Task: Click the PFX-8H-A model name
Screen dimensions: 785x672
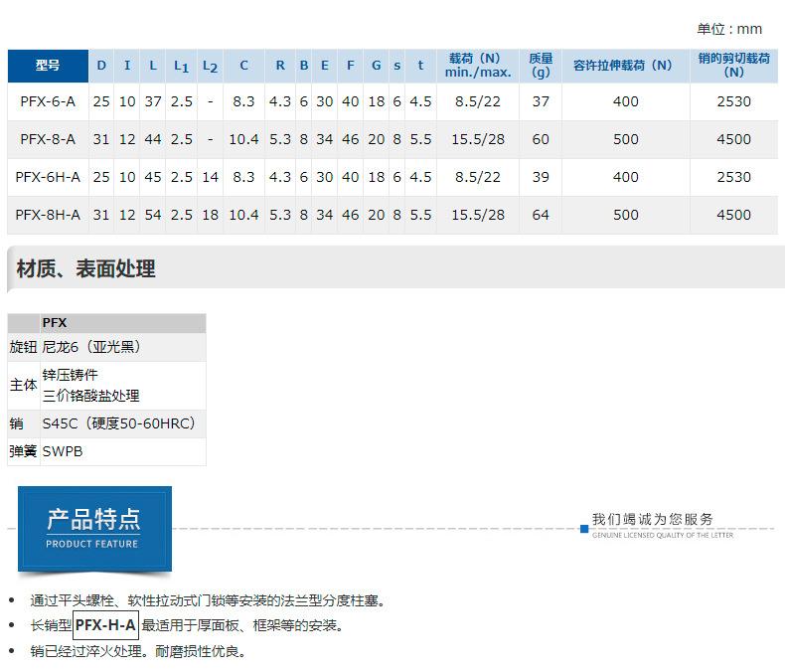Action: coord(48,215)
